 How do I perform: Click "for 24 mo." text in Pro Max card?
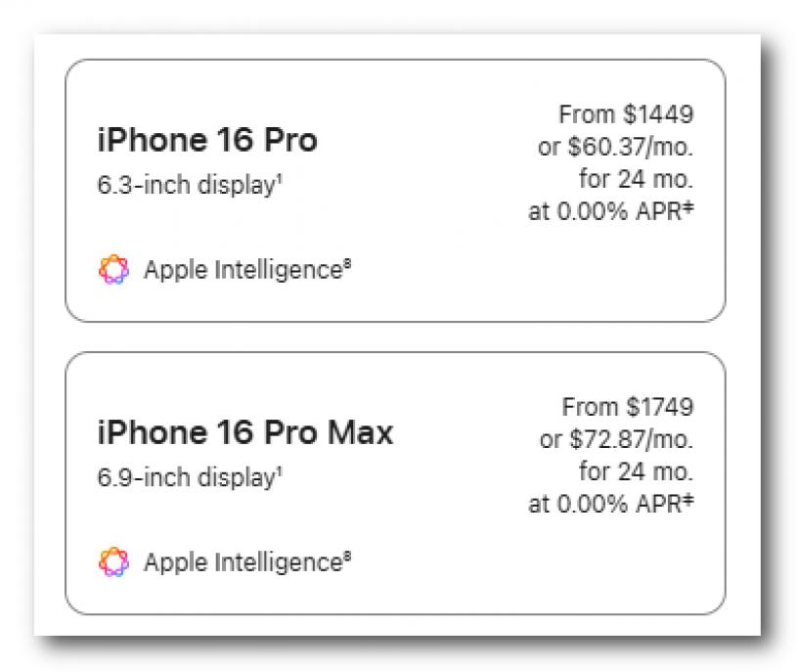pyautogui.click(x=636, y=471)
